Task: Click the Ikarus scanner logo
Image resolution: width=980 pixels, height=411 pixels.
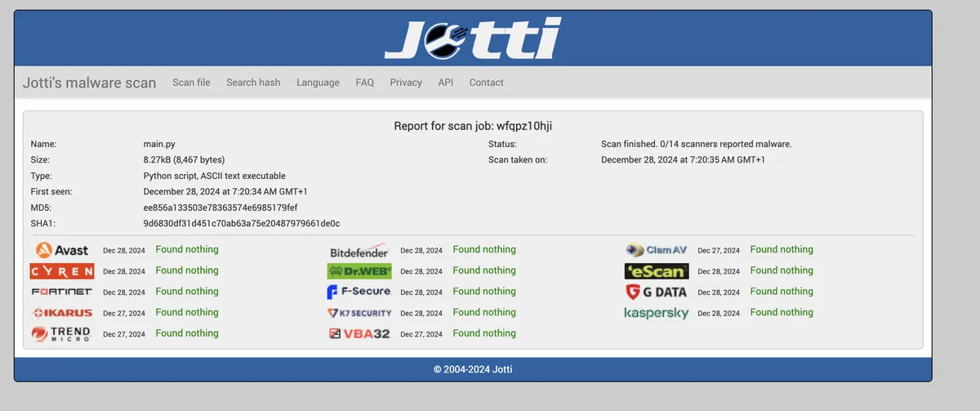Action: [x=62, y=313]
